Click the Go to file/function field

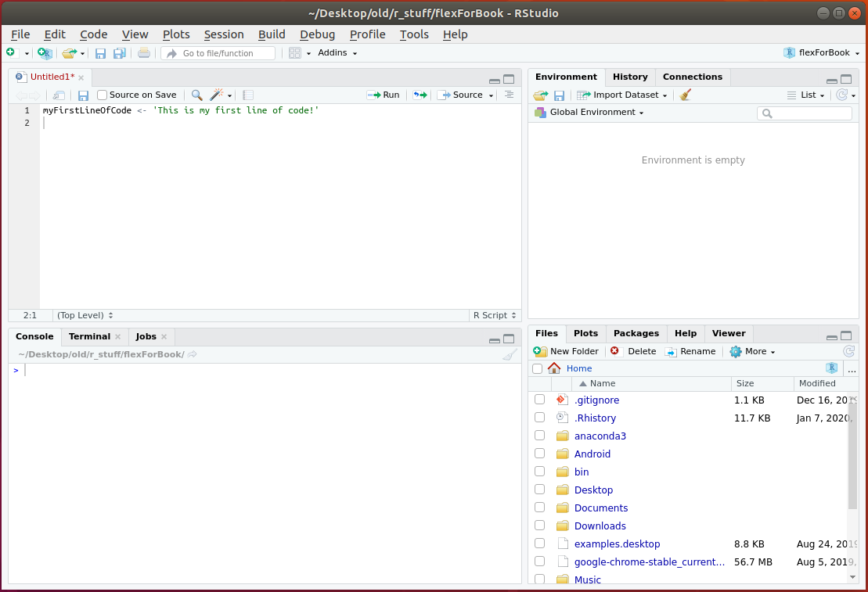(x=218, y=53)
